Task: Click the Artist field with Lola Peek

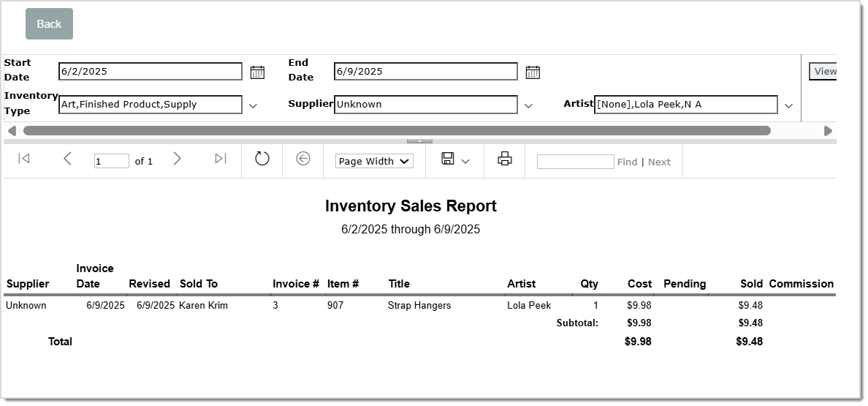Action: (686, 105)
